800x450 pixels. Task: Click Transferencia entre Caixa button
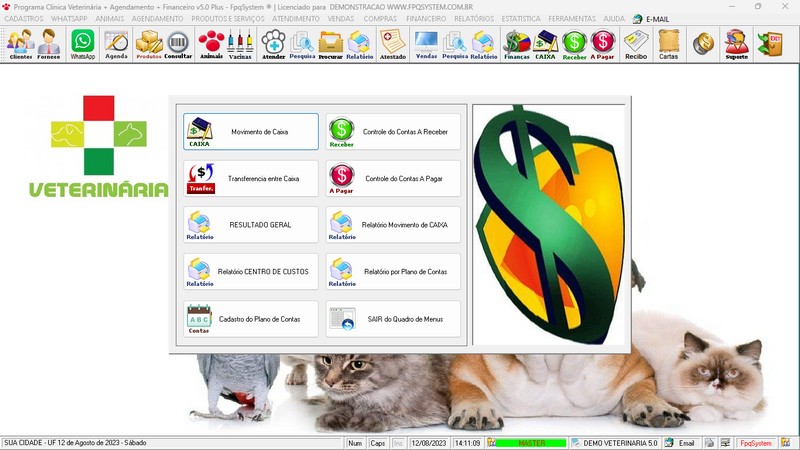251,179
